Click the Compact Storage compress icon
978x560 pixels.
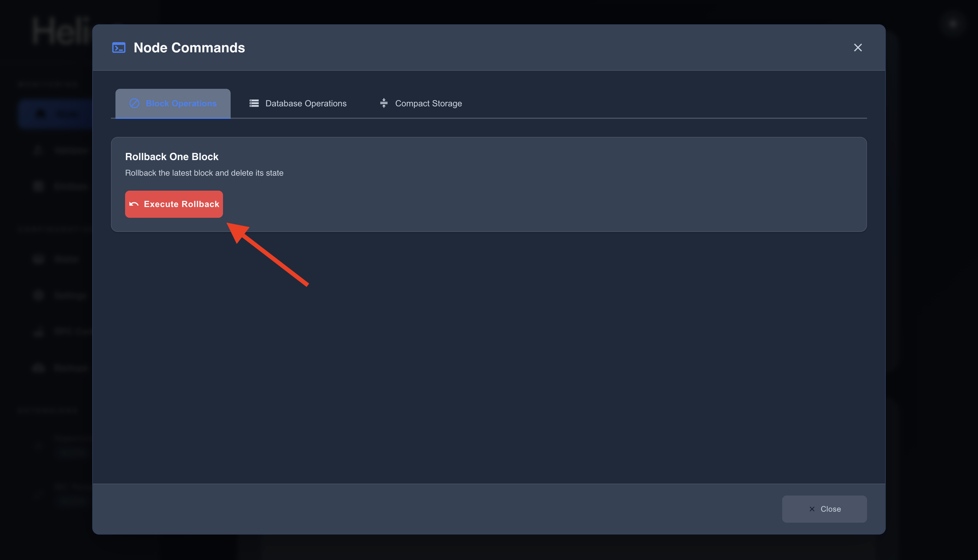click(x=383, y=103)
